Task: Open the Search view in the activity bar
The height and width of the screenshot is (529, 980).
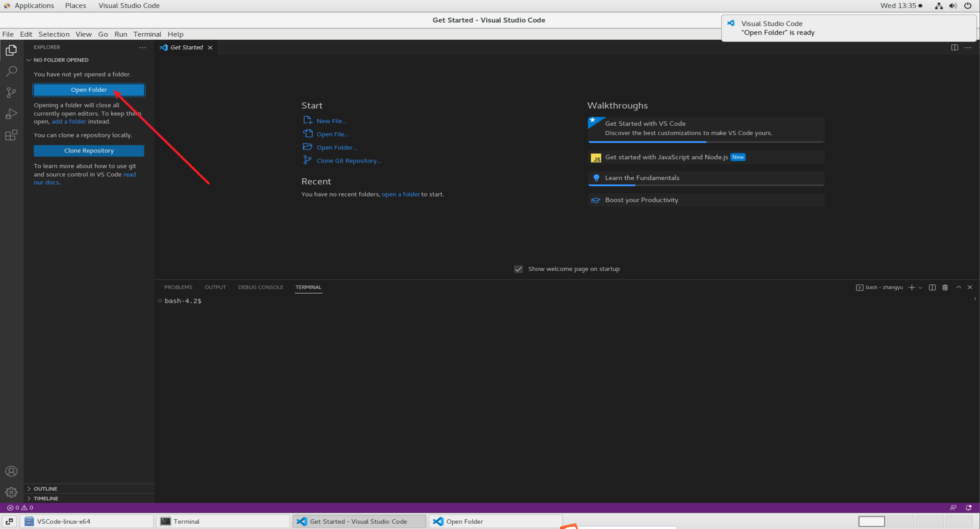Action: point(11,71)
